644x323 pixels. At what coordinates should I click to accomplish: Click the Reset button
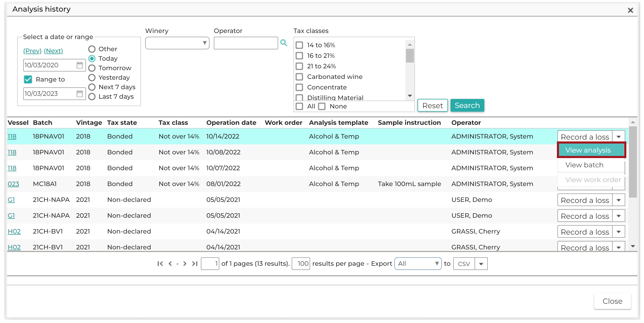click(433, 105)
